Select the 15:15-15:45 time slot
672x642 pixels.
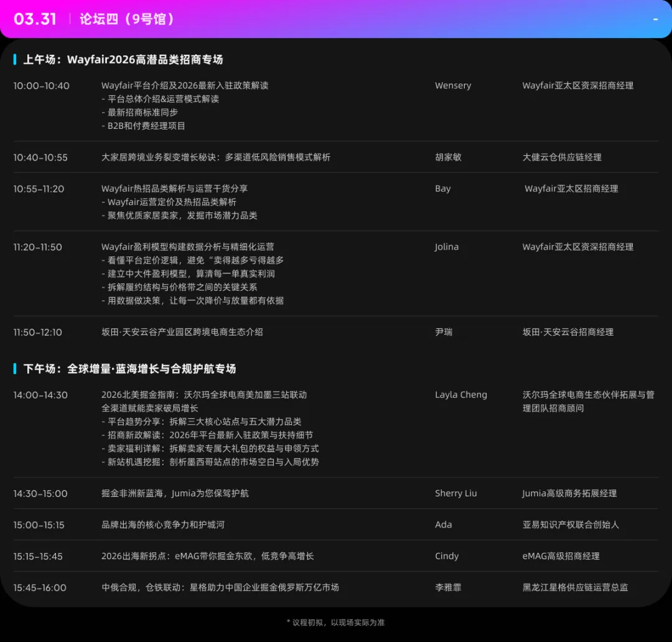pyautogui.click(x=38, y=556)
